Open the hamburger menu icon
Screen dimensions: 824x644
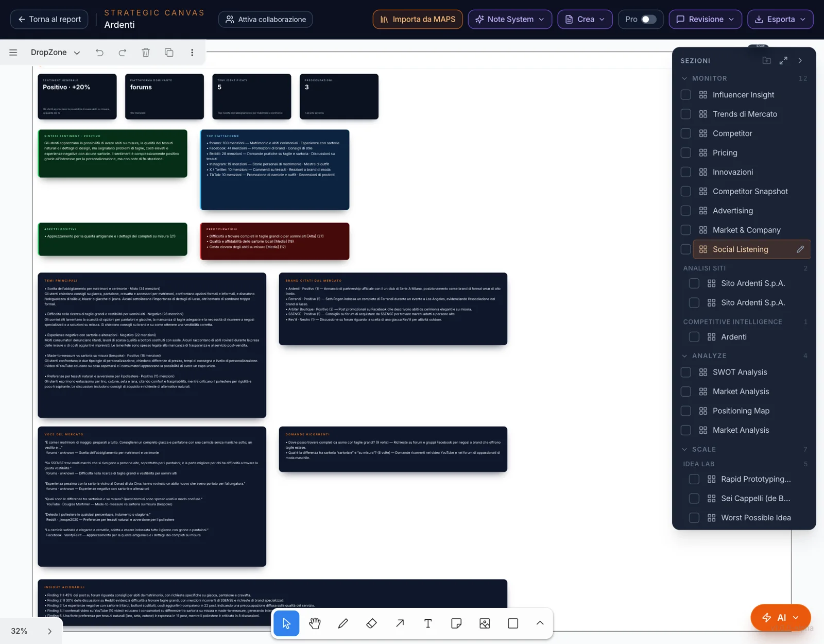click(13, 53)
